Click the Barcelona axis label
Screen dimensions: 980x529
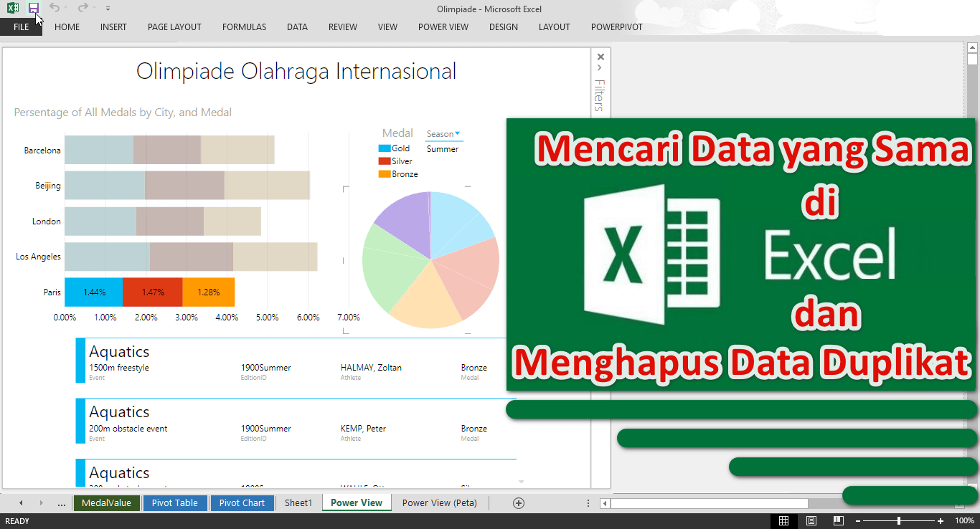(x=42, y=151)
